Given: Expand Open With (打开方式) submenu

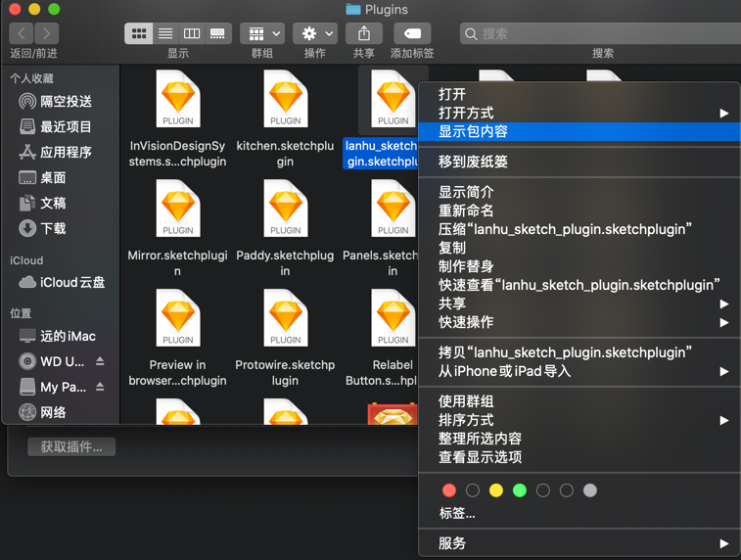Looking at the screenshot, I should (579, 113).
